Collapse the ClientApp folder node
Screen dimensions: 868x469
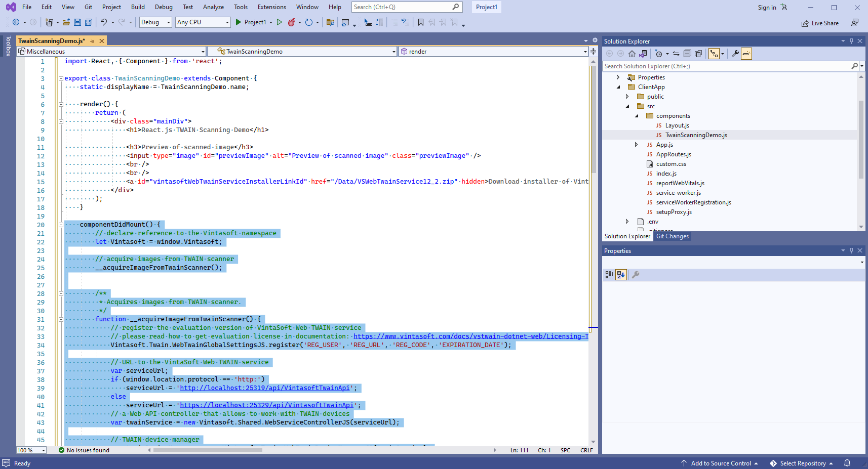coord(618,87)
